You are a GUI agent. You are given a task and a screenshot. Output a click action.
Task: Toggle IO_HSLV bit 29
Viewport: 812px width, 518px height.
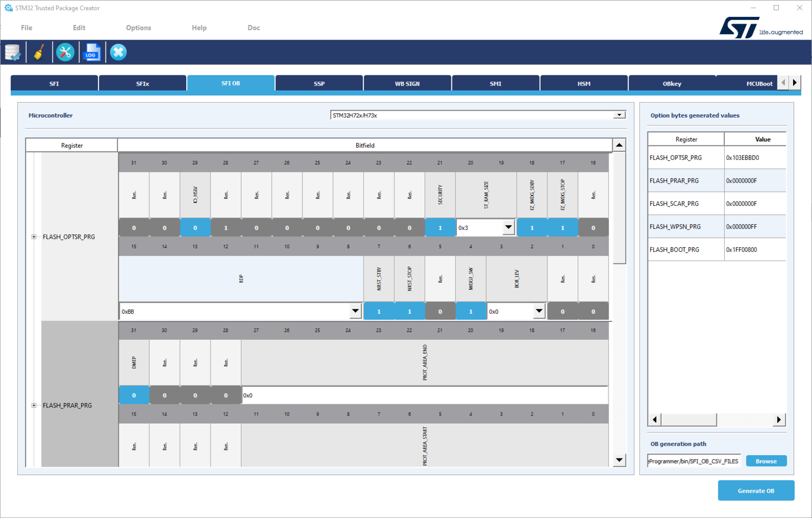(x=195, y=228)
